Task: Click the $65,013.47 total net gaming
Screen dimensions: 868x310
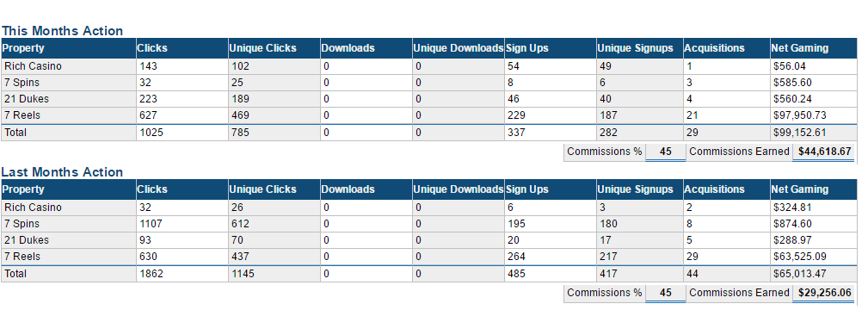Action: [x=813, y=274]
